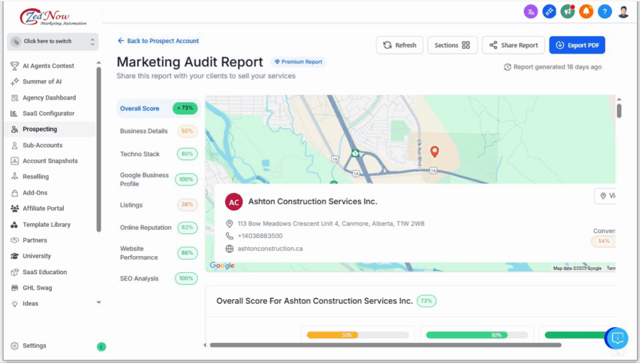Select the Techno Stack section tab

[158, 154]
